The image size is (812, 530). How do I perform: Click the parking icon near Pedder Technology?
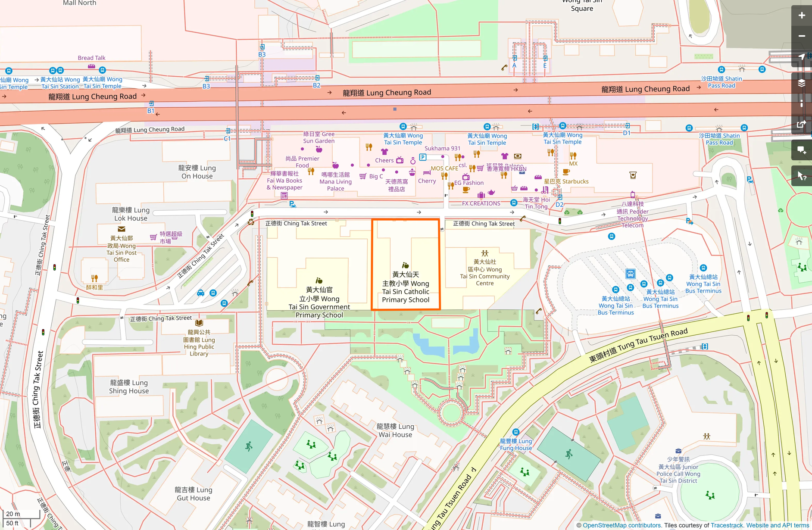pyautogui.click(x=688, y=221)
